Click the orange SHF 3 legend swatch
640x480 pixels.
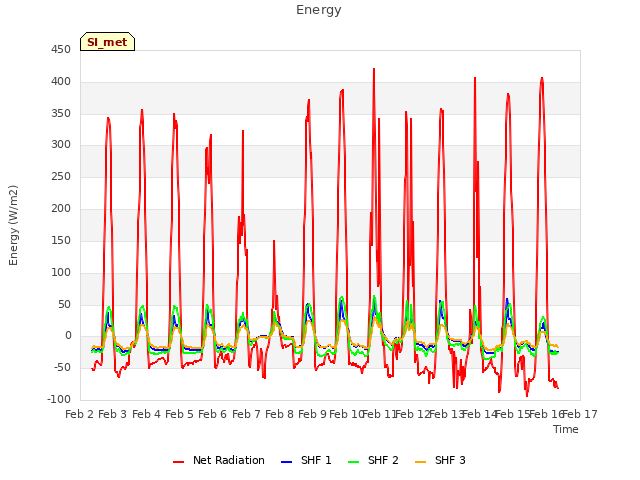coord(420,462)
